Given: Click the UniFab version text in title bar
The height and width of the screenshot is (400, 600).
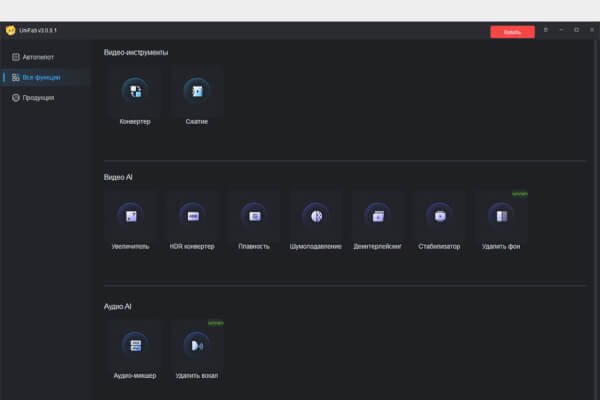Looking at the screenshot, I should (x=38, y=30).
